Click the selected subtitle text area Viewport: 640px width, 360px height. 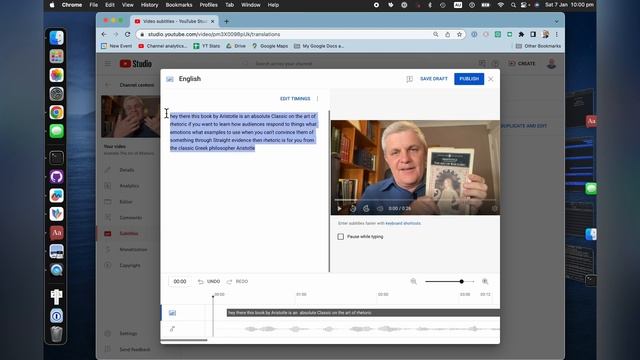tap(243, 132)
